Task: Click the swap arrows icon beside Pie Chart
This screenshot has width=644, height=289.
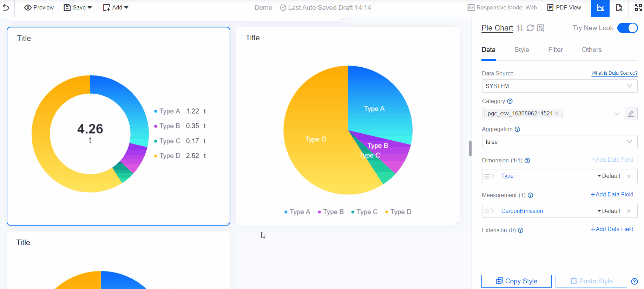Action: click(x=520, y=28)
